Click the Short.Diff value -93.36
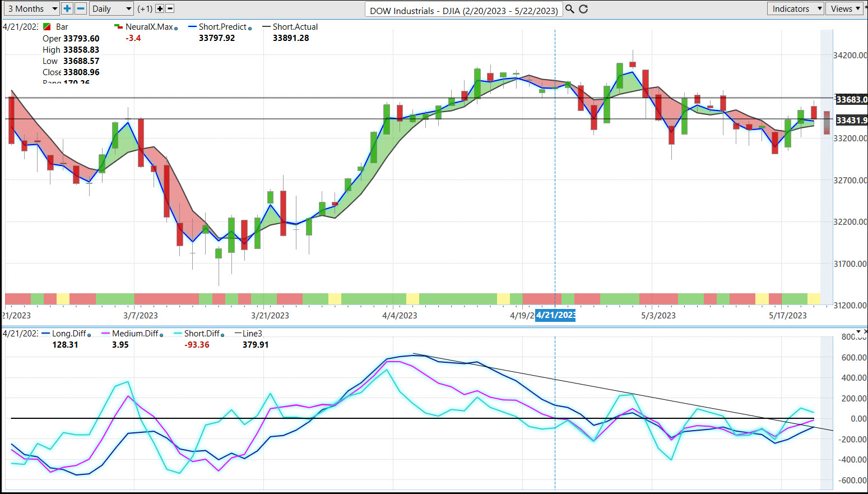The height and width of the screenshot is (494, 868). tap(197, 345)
